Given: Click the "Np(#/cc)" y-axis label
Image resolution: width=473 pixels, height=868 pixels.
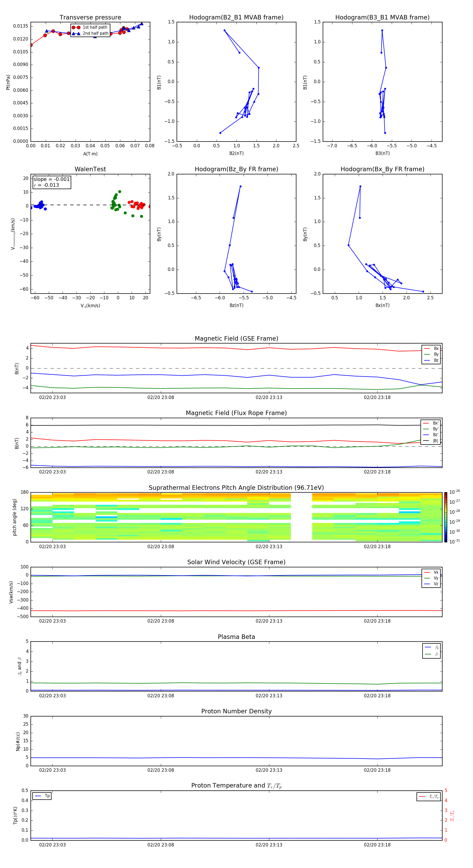Looking at the screenshot, I should (x=18, y=741).
